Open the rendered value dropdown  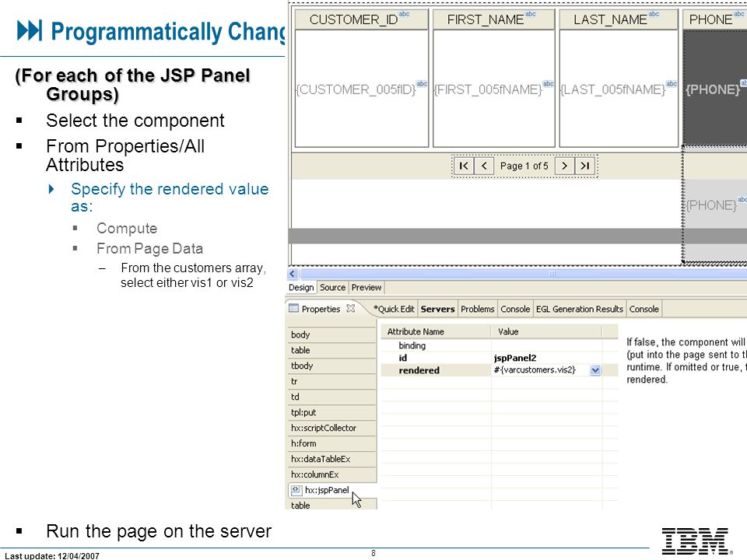click(x=595, y=370)
